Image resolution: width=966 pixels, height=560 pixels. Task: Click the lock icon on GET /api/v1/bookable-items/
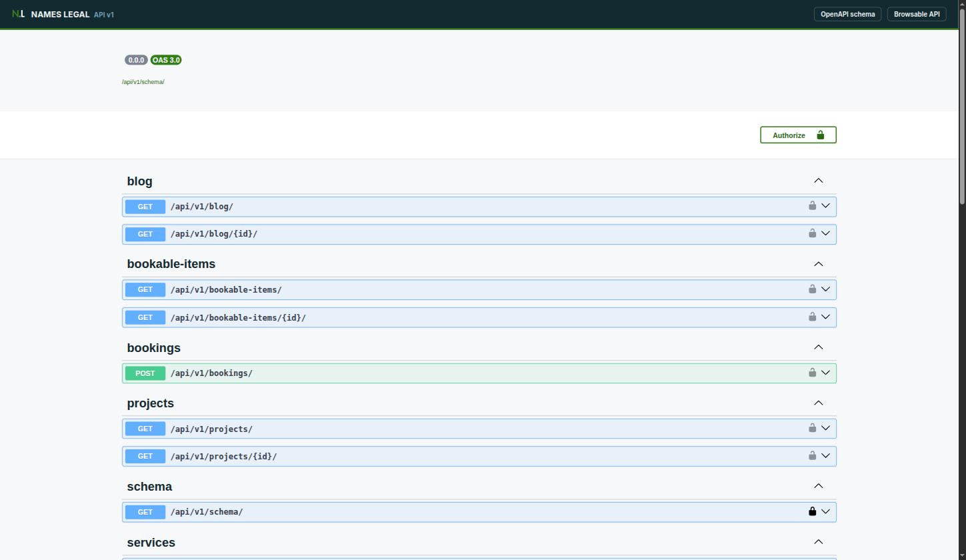[x=812, y=289]
